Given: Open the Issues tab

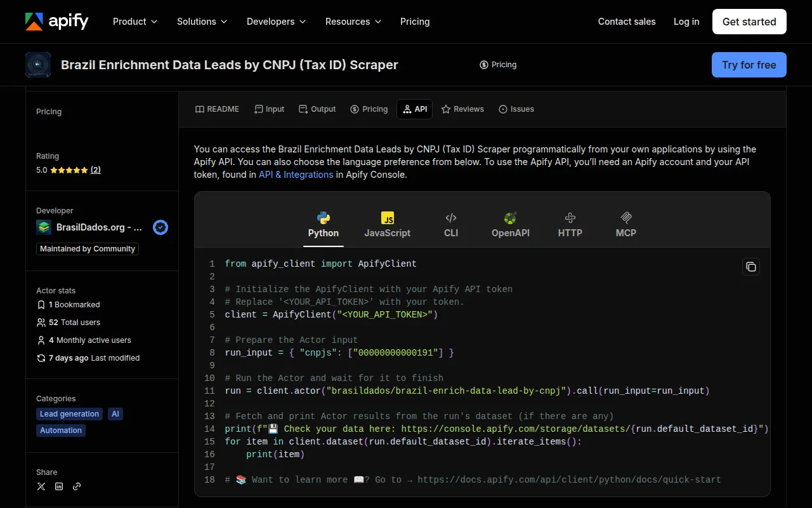Looking at the screenshot, I should click(x=516, y=109).
